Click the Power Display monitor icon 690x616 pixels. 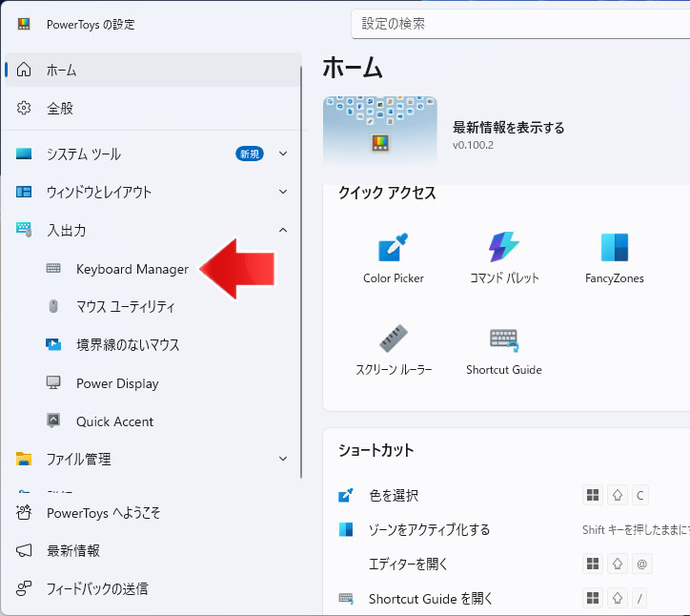53,382
